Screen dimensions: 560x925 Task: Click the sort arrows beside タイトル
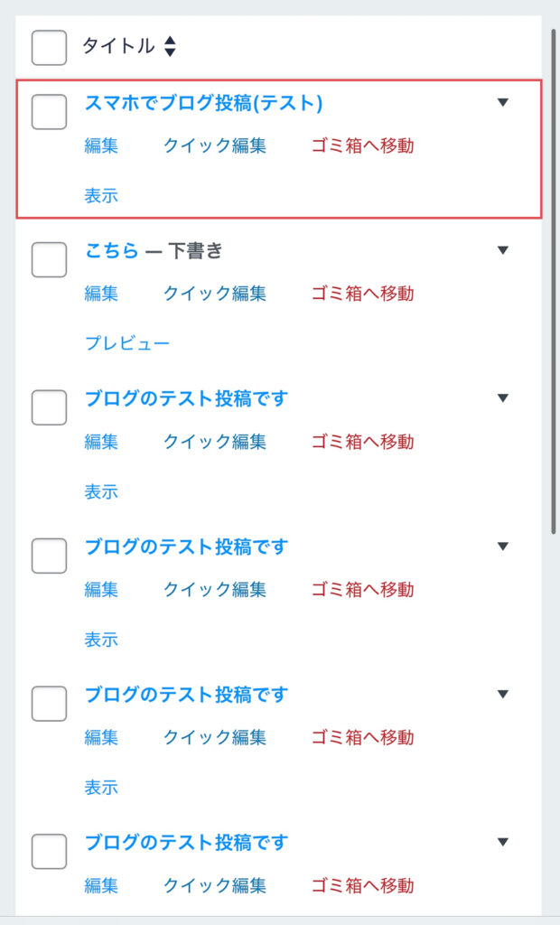pos(170,47)
